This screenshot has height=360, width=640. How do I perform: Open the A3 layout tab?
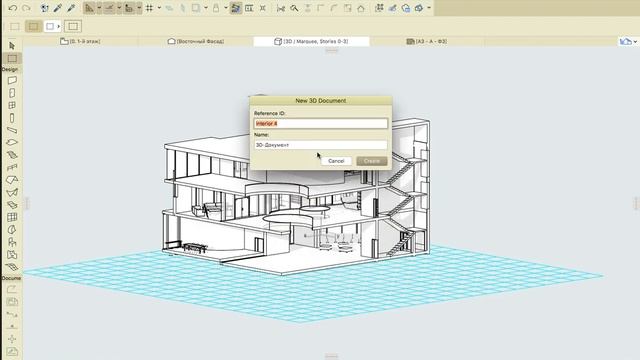[427, 41]
